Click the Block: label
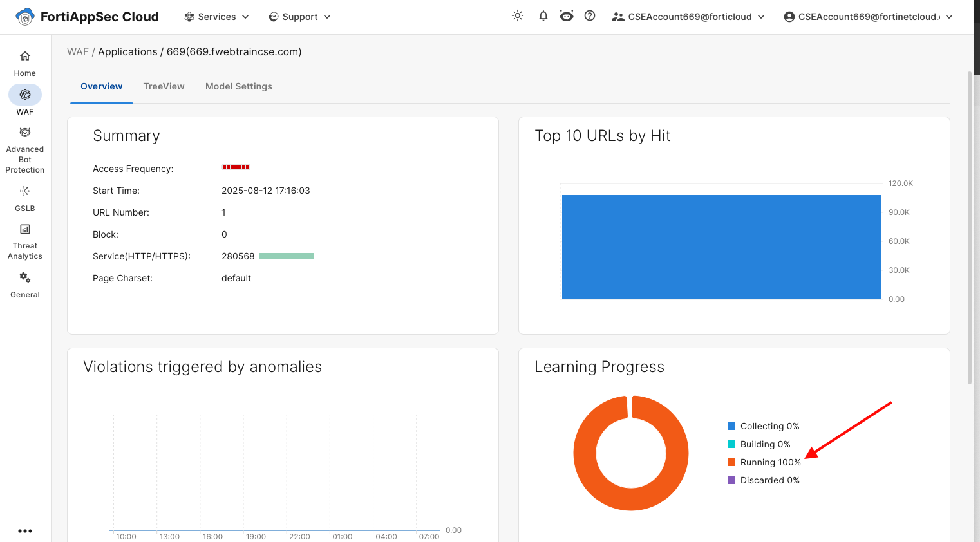 (x=106, y=234)
